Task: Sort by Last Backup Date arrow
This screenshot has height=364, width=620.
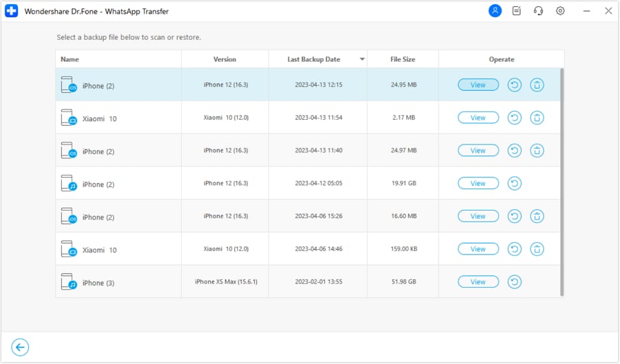Action: (x=362, y=59)
